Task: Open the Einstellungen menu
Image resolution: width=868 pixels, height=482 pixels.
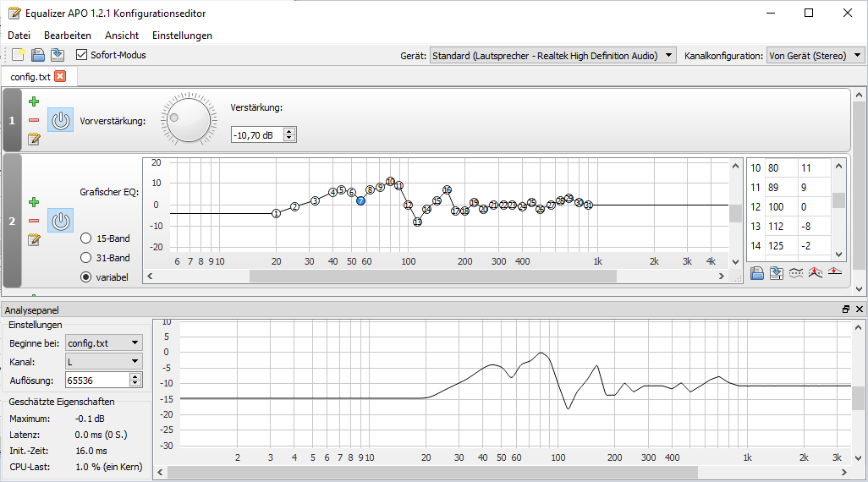Action: point(182,36)
